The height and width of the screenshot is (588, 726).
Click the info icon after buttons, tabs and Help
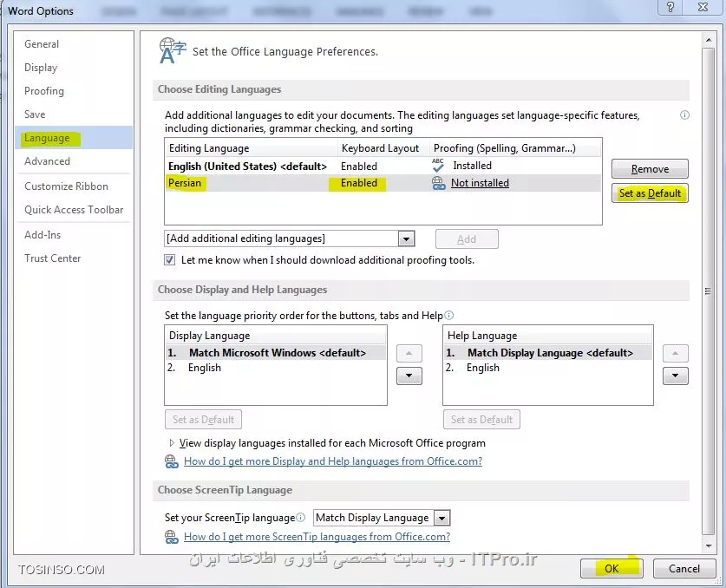pos(448,316)
